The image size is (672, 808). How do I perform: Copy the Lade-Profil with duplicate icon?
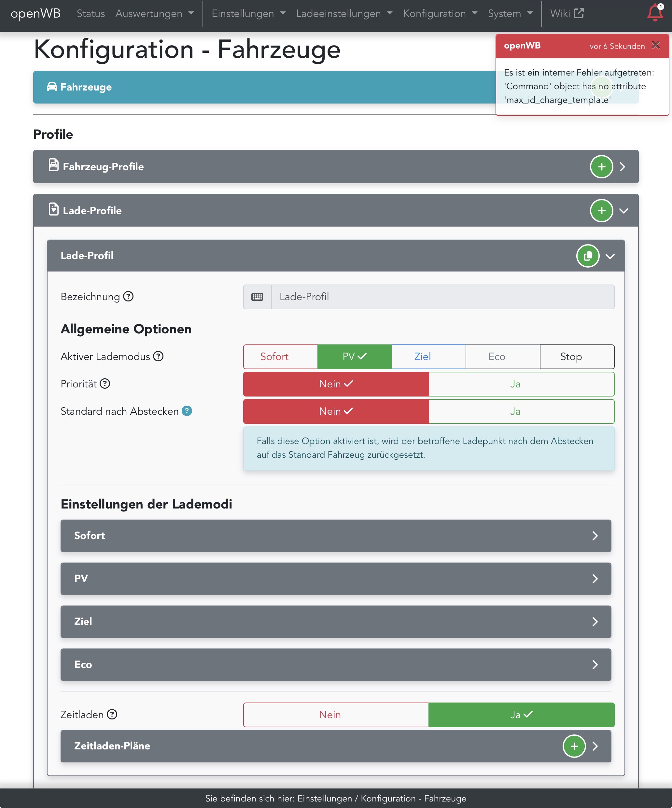(x=588, y=256)
